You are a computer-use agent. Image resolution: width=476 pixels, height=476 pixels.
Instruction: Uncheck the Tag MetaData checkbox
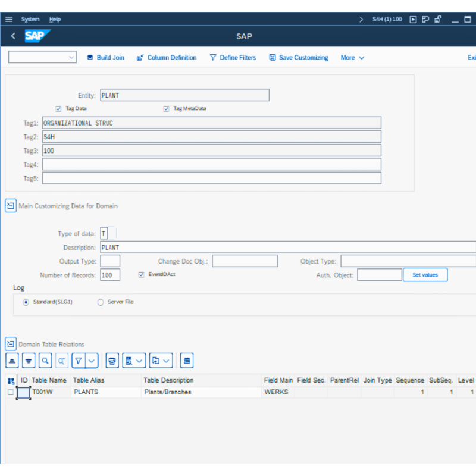pyautogui.click(x=167, y=109)
